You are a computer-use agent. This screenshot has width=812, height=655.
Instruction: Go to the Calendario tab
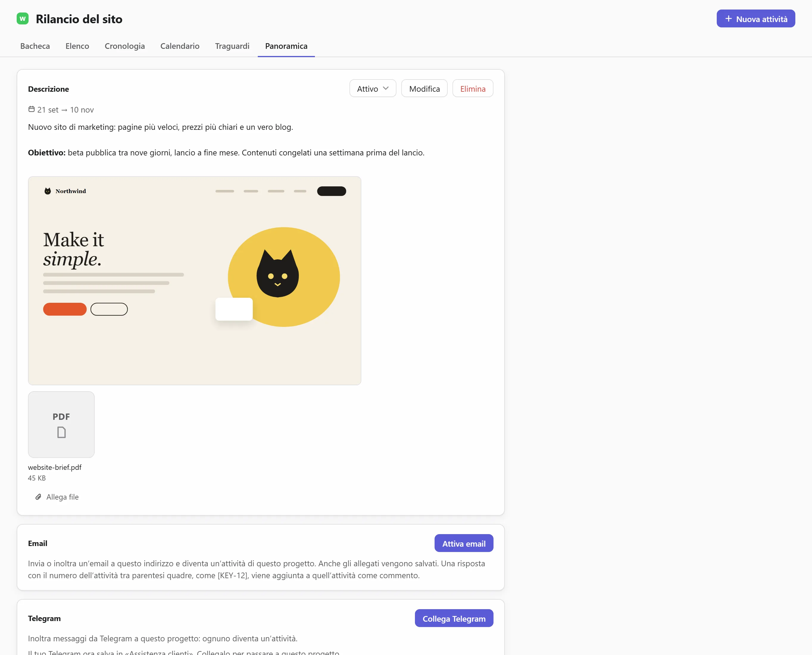pyautogui.click(x=180, y=46)
